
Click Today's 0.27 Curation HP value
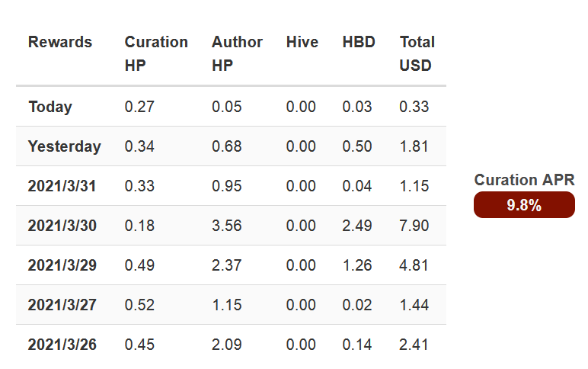pos(139,107)
